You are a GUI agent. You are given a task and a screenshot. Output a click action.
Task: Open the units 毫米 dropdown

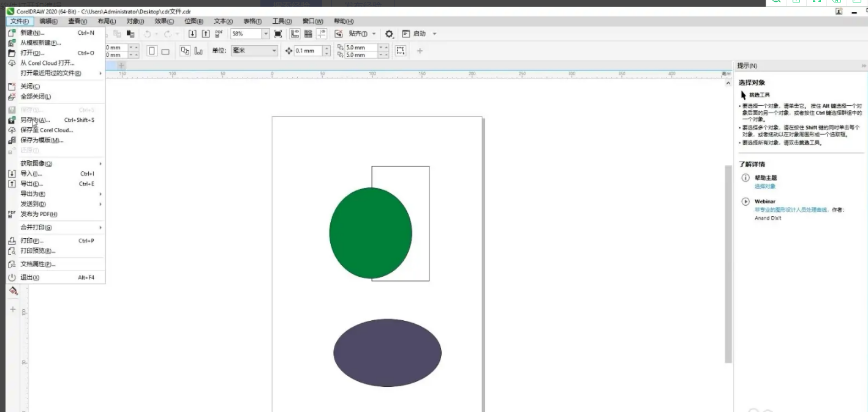(x=273, y=51)
